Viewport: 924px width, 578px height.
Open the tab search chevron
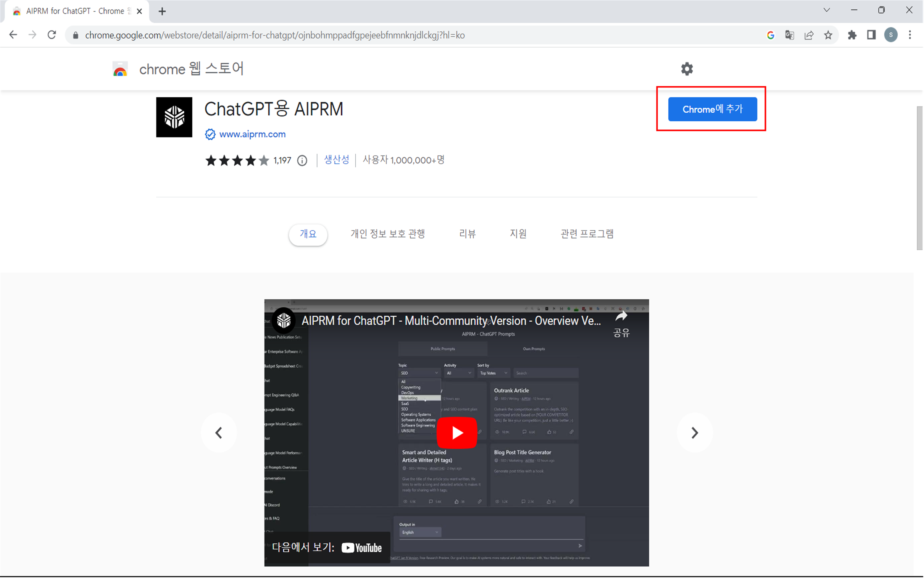(x=827, y=10)
